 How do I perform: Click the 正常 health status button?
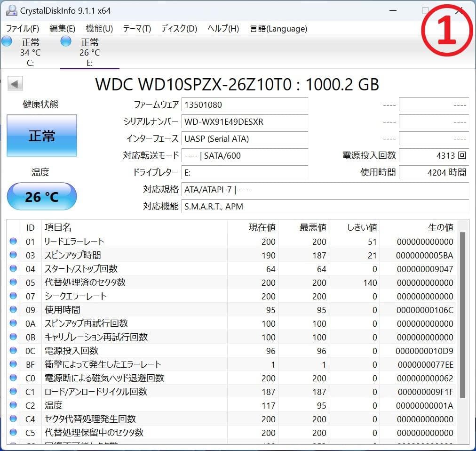pyautogui.click(x=41, y=136)
